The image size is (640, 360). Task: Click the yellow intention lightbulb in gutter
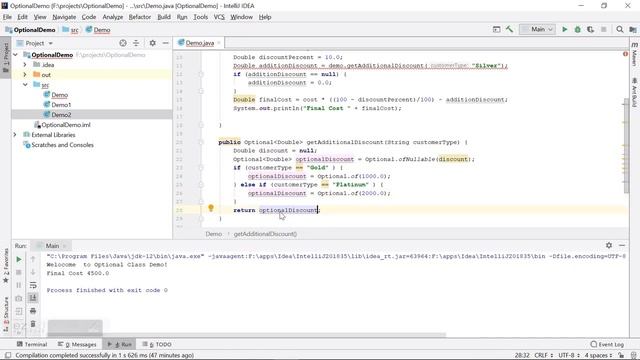point(211,208)
